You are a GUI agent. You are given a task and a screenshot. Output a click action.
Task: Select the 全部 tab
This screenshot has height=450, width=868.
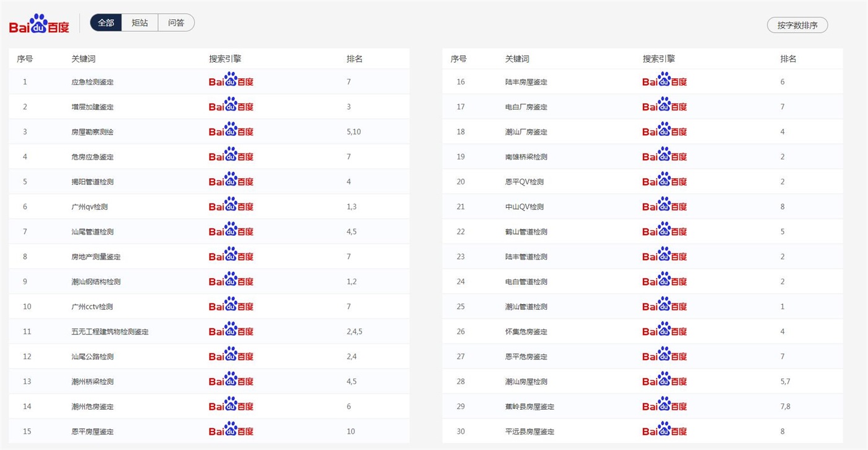coord(106,23)
